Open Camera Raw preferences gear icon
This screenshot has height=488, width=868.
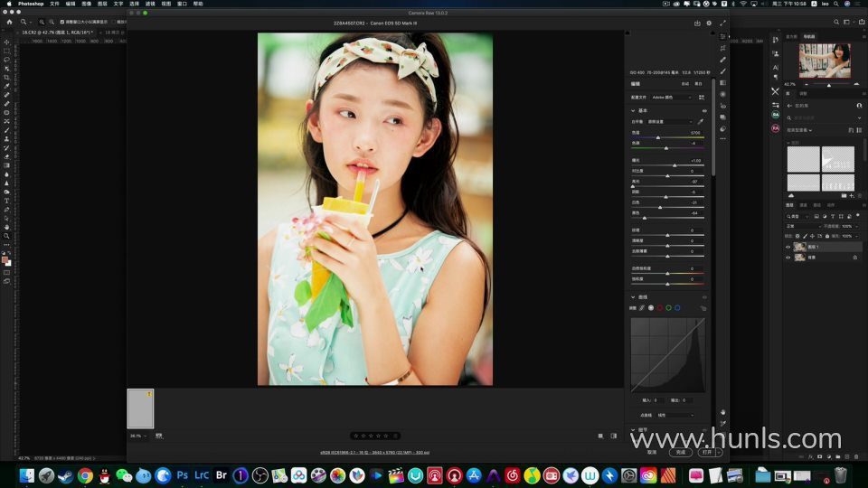(x=709, y=23)
